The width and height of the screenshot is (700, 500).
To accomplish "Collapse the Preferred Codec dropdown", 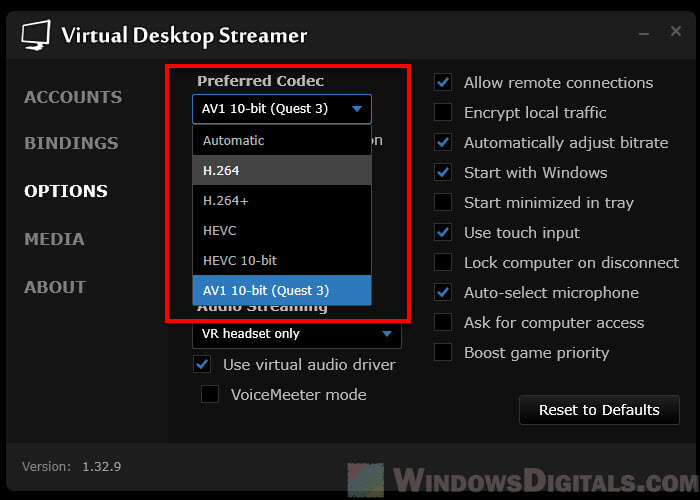I will [x=282, y=109].
